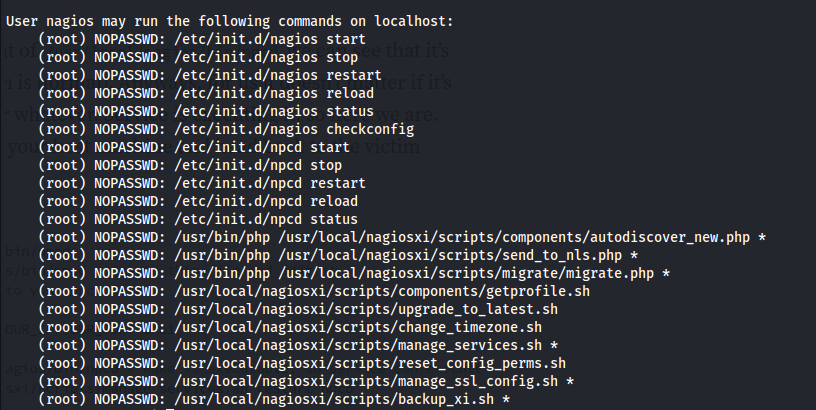Click the autodiscover_new.php path
816x410 pixels.
coord(514,237)
